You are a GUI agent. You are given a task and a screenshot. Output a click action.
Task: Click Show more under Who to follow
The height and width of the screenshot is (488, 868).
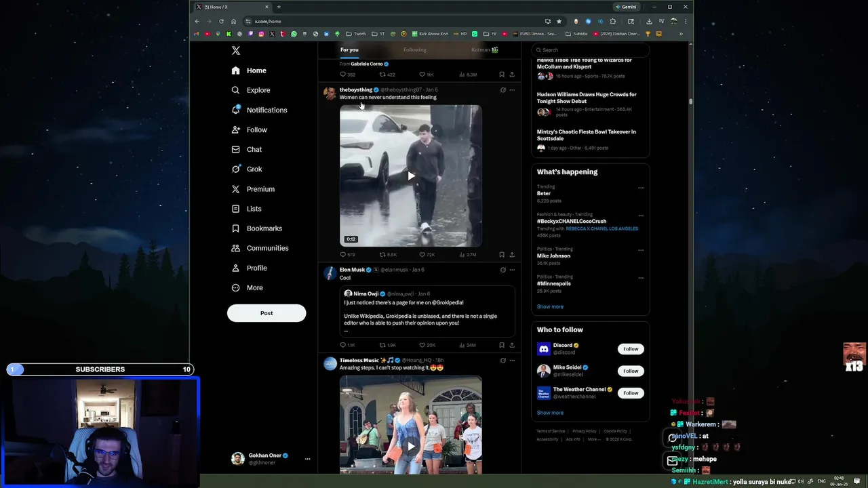pos(550,413)
